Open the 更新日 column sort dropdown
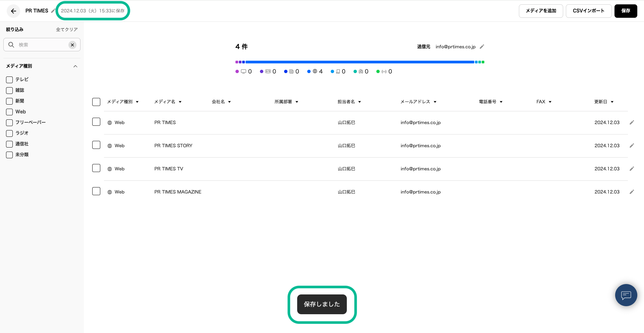 [x=612, y=102]
